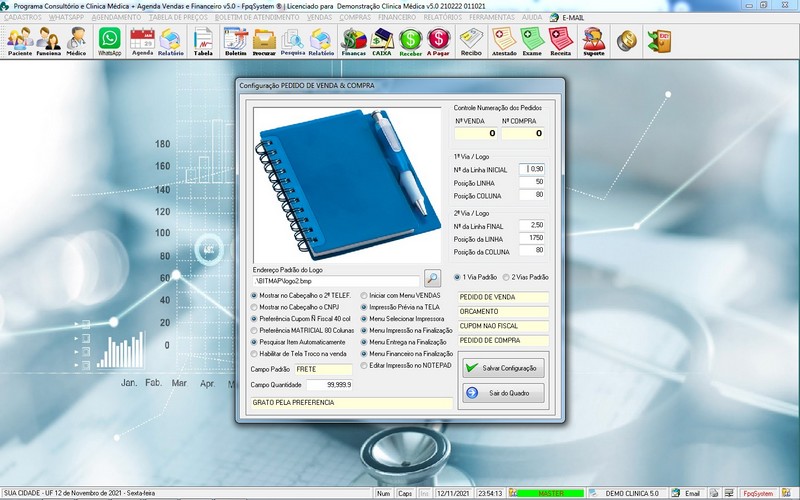Click Sair do Quadro button
Image resolution: width=800 pixels, height=500 pixels.
[503, 393]
